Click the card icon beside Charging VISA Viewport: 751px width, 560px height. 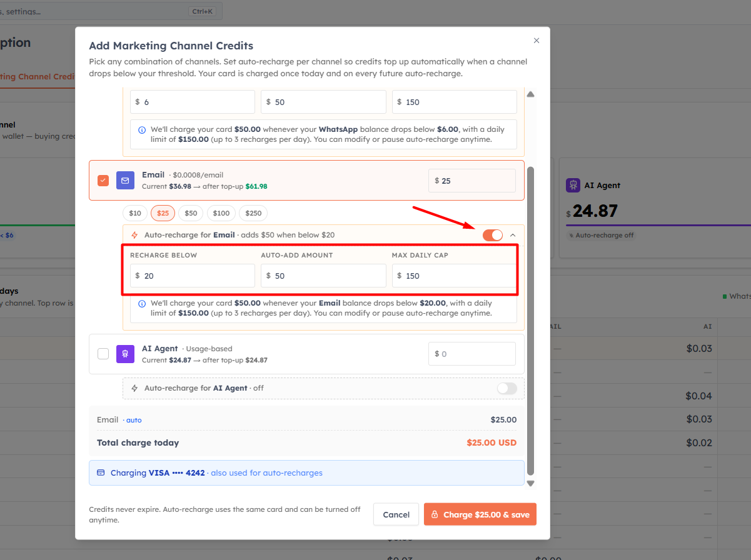click(101, 473)
